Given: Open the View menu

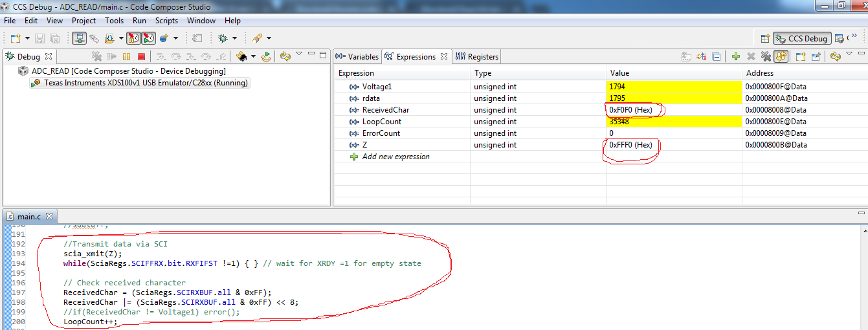Looking at the screenshot, I should (55, 20).
